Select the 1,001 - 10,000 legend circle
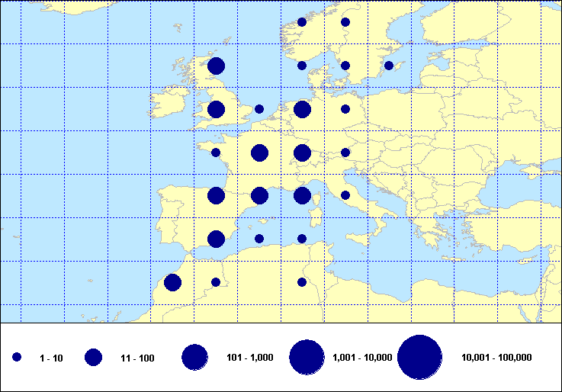Screen dimensions: 562x392 [x=307, y=357]
